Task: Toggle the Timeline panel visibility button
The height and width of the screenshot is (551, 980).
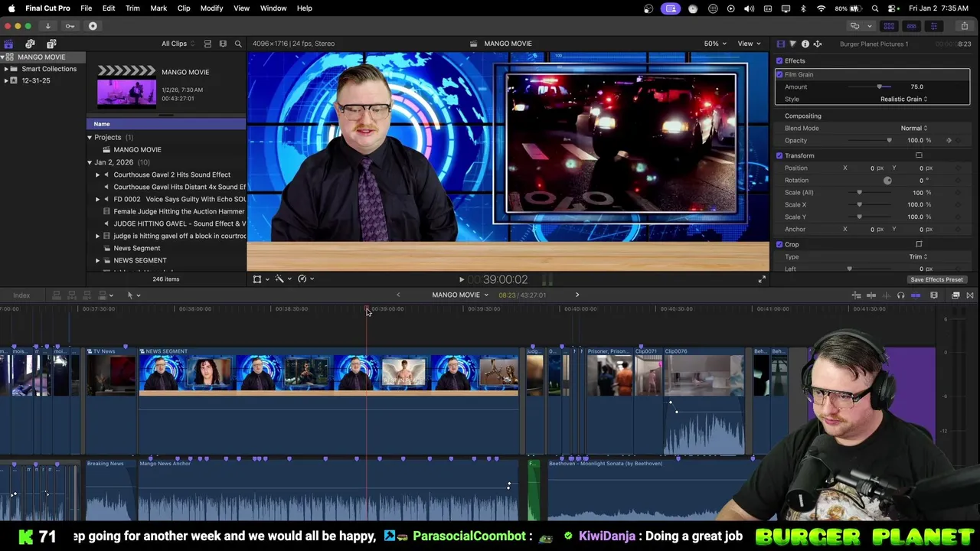Action: [911, 26]
